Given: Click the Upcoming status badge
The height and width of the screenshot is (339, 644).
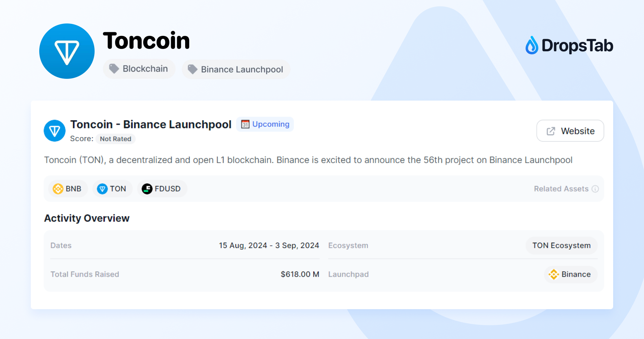Looking at the screenshot, I should (270, 124).
